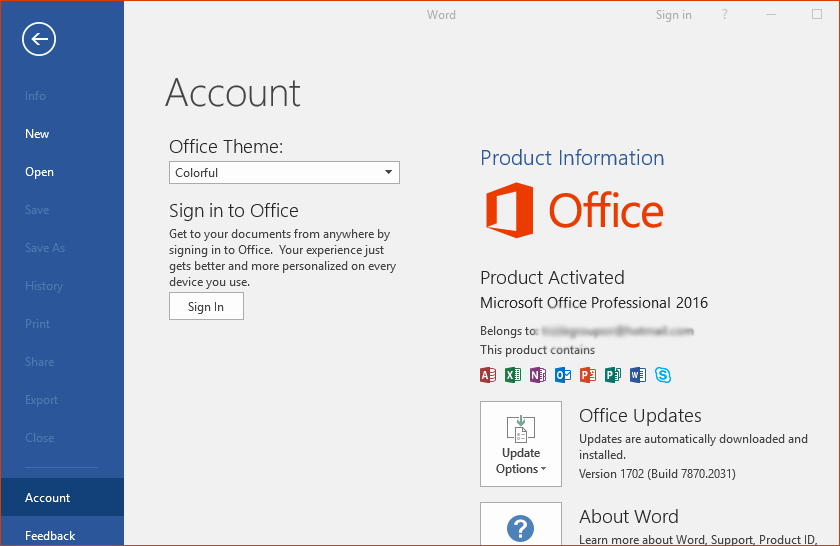
Task: Click the Publisher app icon
Action: 613,375
